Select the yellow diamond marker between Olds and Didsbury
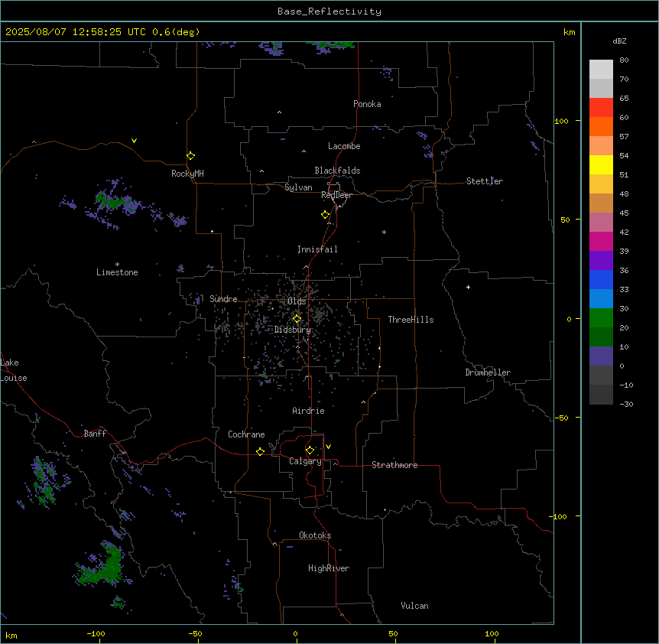Image resolution: width=659 pixels, height=644 pixels. pos(297,318)
